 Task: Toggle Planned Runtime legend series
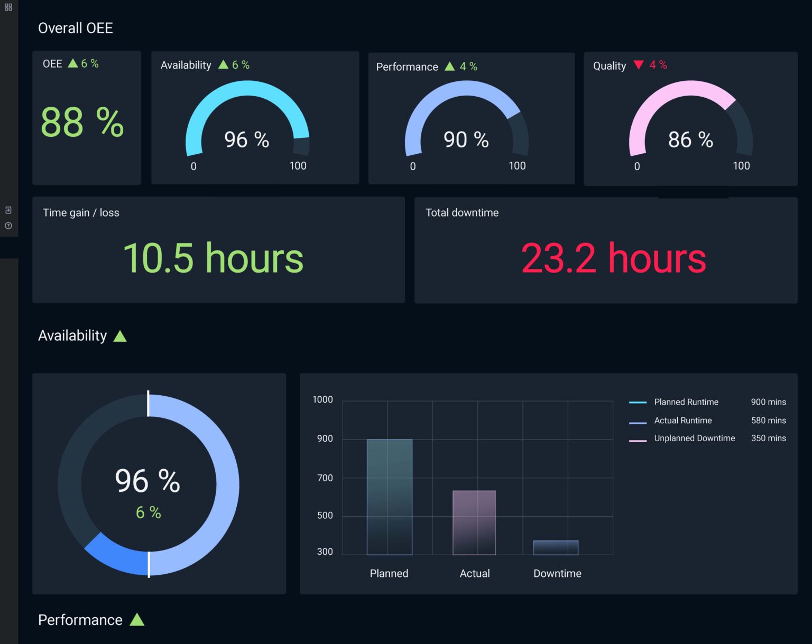(x=686, y=402)
